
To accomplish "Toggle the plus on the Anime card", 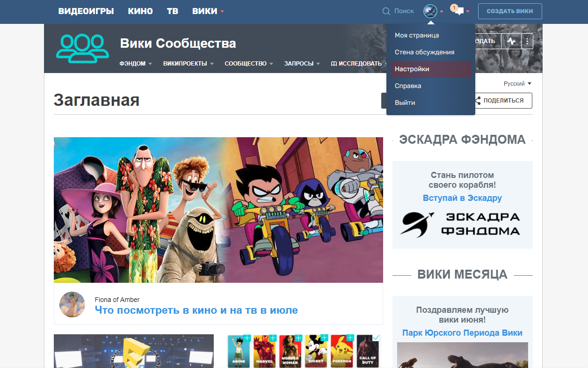I will (x=247, y=338).
